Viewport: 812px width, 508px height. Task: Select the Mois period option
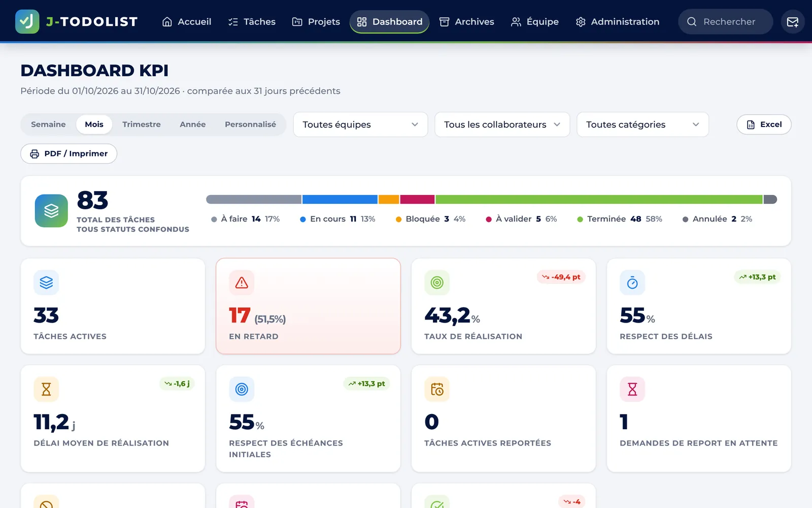click(94, 124)
